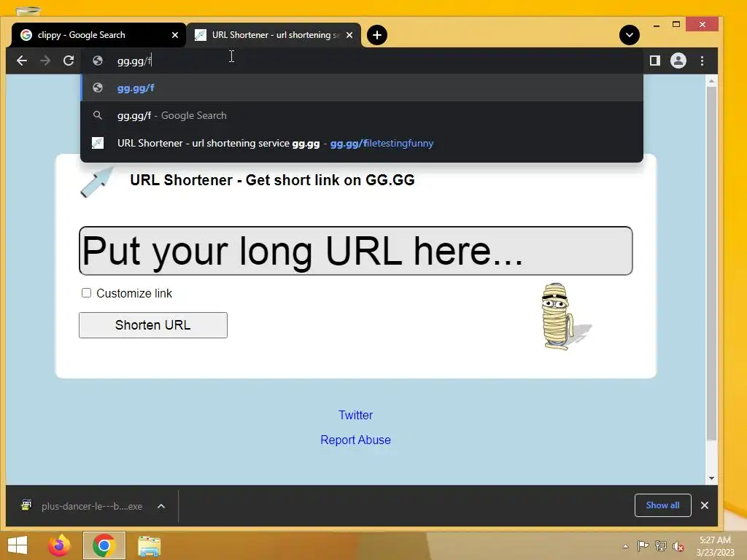Open File Explorer from the taskbar
This screenshot has width=747, height=560.
coord(149,545)
